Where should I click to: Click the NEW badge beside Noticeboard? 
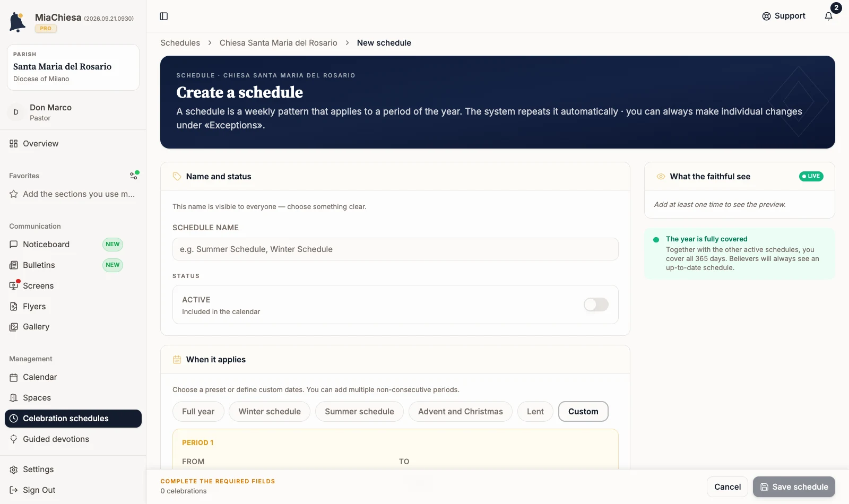(x=112, y=245)
